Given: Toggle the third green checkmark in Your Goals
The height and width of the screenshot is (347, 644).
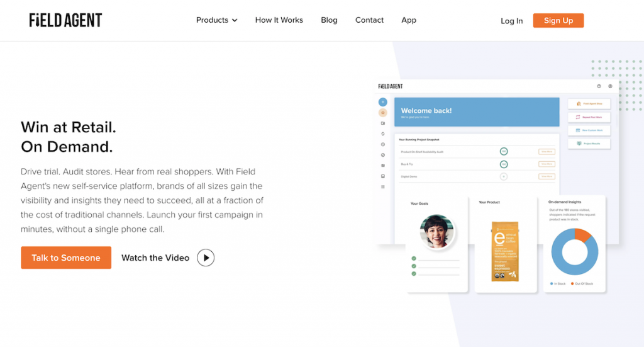Looking at the screenshot, I should [414, 273].
